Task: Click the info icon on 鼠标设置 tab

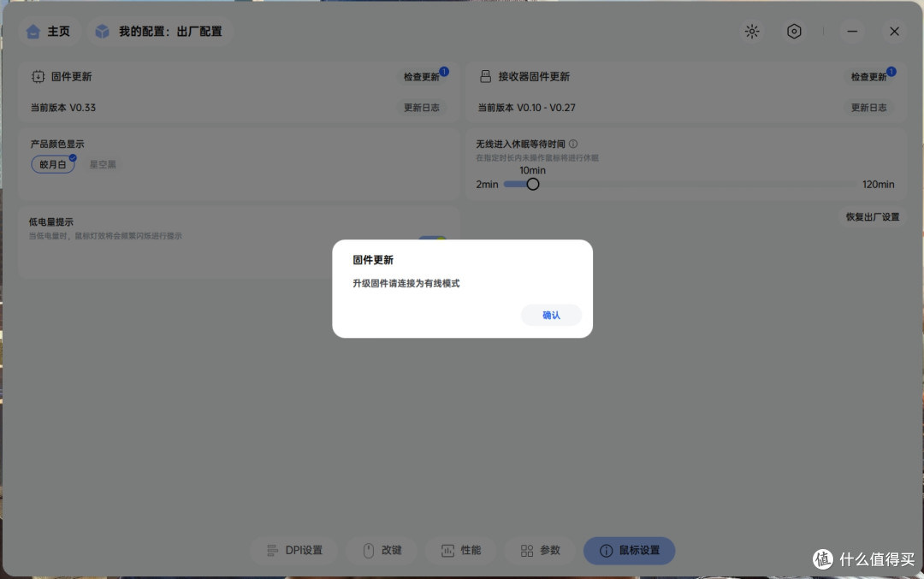Action: [x=606, y=550]
